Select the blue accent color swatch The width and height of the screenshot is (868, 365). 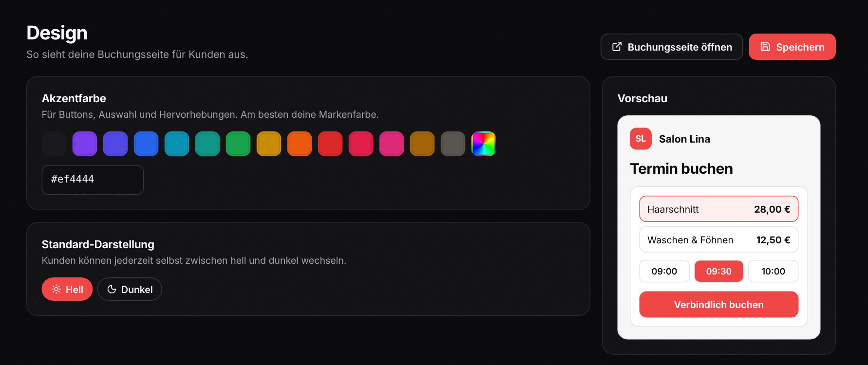pyautogui.click(x=146, y=144)
